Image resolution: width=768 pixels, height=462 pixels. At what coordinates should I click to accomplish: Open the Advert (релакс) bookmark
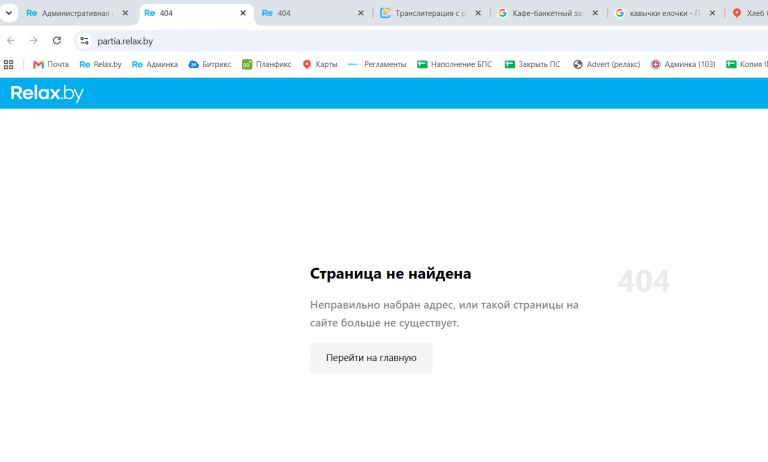[607, 64]
